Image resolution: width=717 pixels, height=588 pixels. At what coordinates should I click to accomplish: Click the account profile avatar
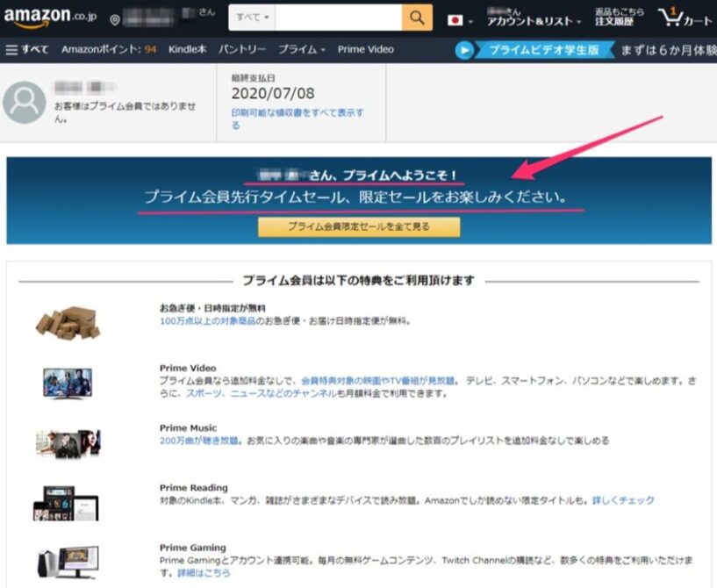(x=25, y=103)
